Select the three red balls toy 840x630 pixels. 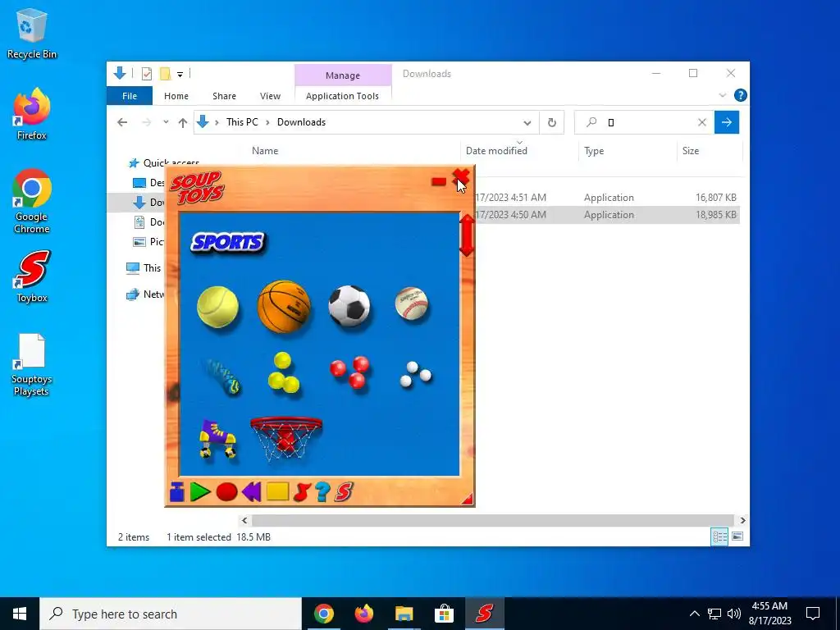click(x=349, y=372)
